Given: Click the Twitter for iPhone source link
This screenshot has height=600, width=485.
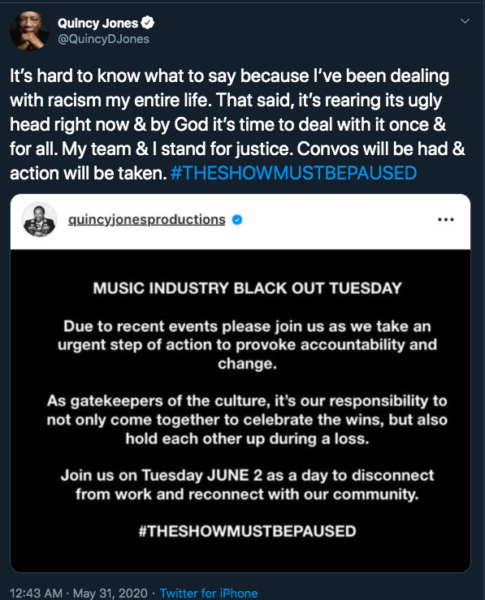Looking at the screenshot, I should pyautogui.click(x=209, y=593).
